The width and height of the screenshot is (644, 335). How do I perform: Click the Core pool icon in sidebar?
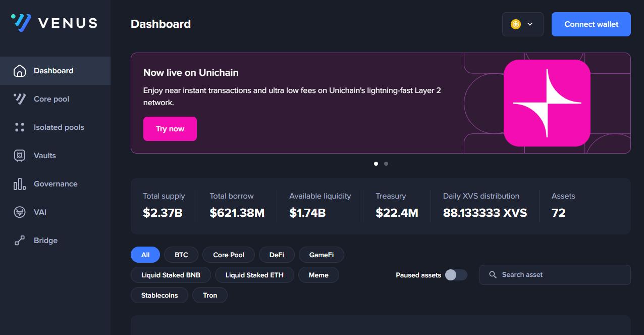[20, 99]
